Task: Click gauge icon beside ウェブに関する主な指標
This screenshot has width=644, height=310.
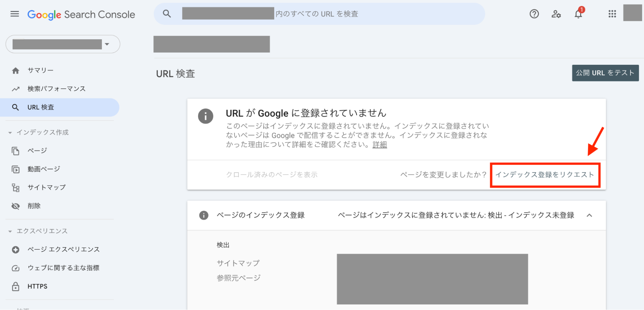Action: [15, 268]
